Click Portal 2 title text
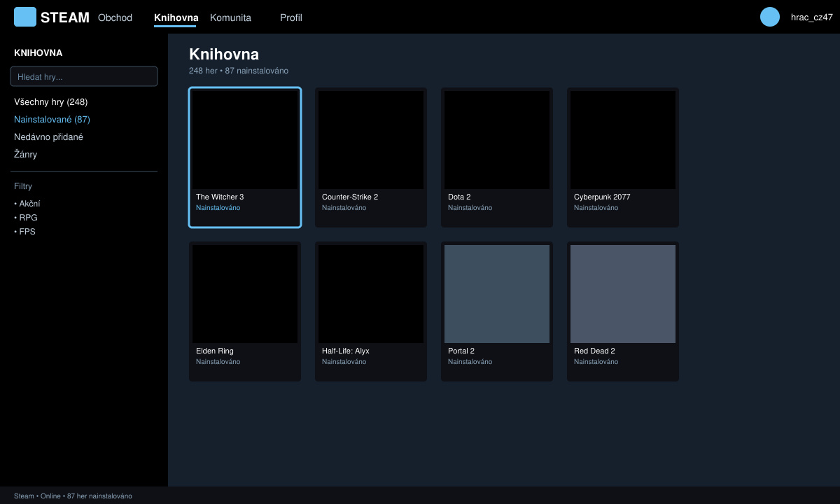The image size is (840, 504). [461, 351]
